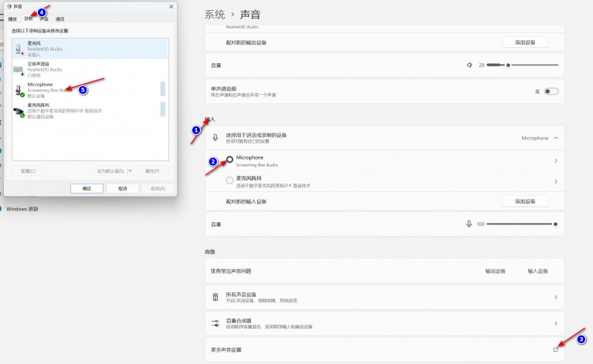Collapse the input device chooser section

(556, 138)
